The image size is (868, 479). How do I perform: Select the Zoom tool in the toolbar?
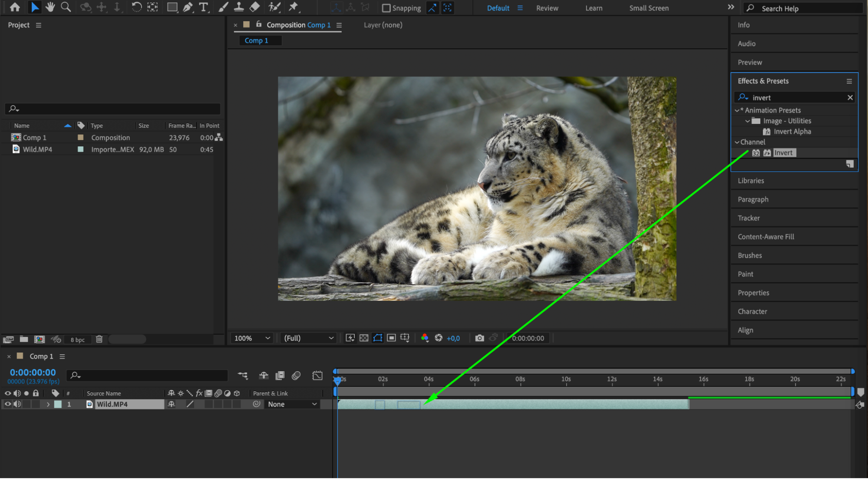[66, 7]
